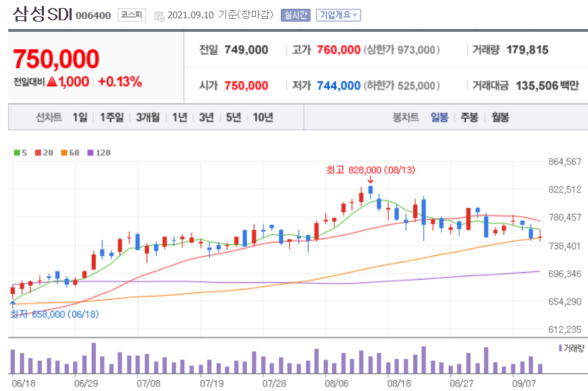Click the +0.13% change value
588x391 pixels.
click(120, 82)
